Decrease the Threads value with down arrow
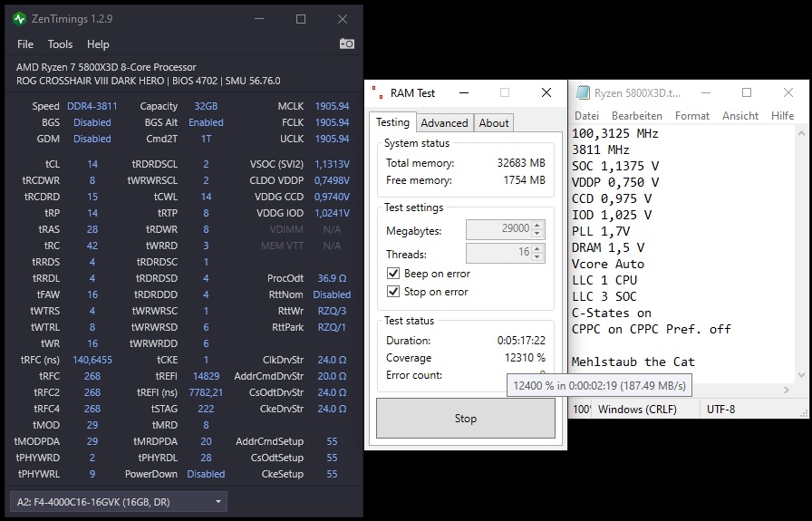Screen dimensions: 812x521 [537, 256]
